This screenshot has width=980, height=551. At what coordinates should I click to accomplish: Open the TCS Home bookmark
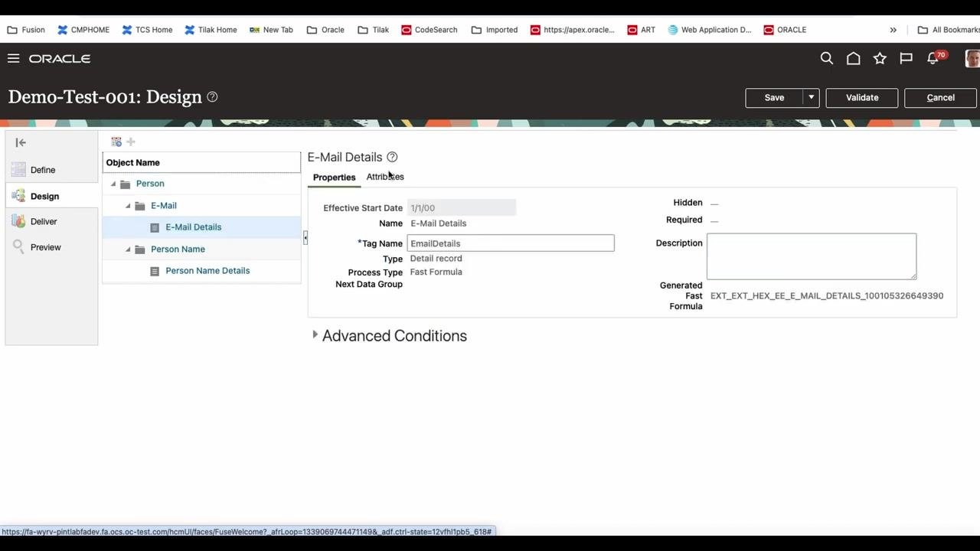click(x=147, y=30)
